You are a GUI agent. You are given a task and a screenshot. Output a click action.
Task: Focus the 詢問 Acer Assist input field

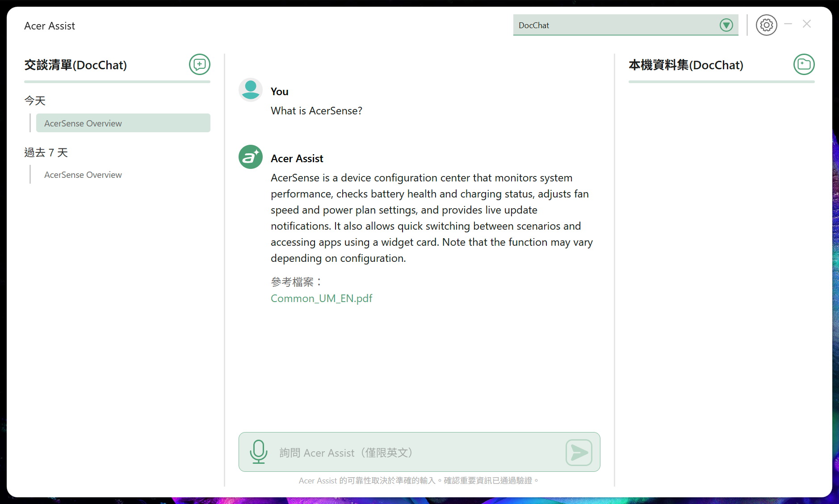point(419,453)
